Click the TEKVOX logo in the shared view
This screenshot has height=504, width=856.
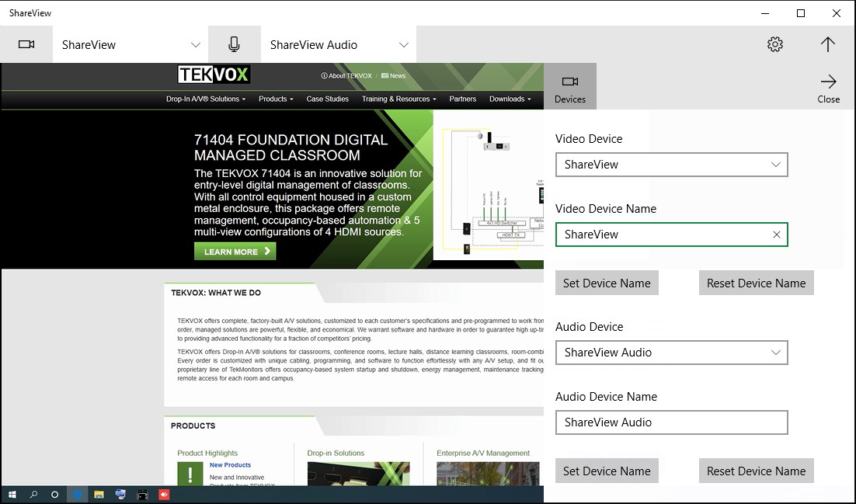pyautogui.click(x=214, y=75)
